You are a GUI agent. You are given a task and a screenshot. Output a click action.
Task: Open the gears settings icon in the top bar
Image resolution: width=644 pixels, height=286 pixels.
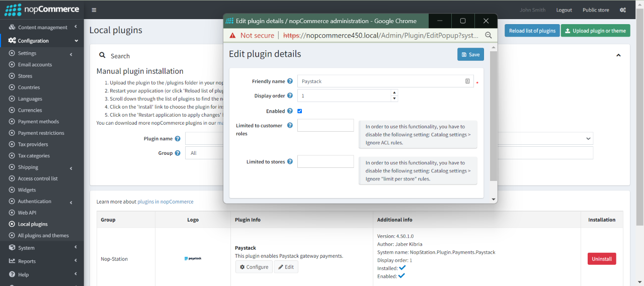pyautogui.click(x=623, y=10)
